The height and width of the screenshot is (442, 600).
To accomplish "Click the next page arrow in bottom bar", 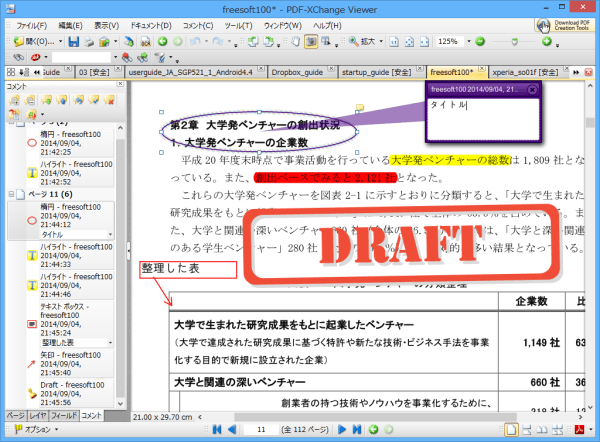I will pos(342,429).
